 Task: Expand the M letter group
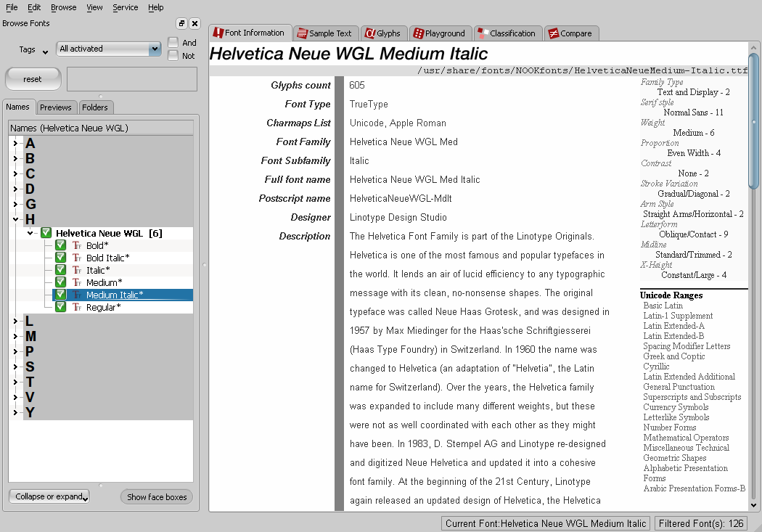(15, 336)
